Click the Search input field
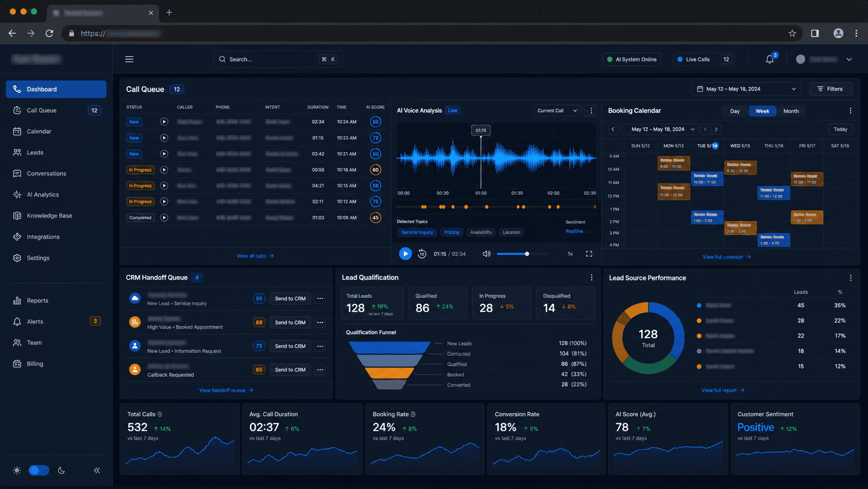This screenshot has width=868, height=489. (x=278, y=59)
